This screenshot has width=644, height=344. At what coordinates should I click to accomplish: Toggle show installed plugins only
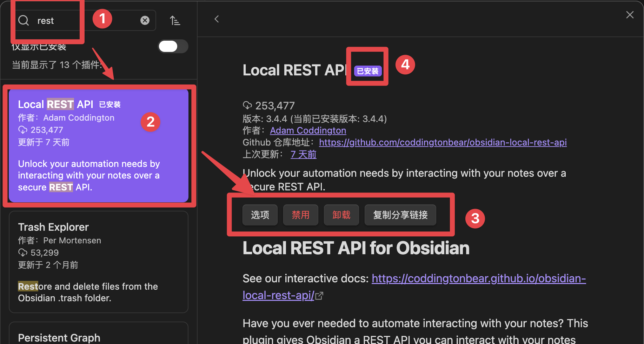coord(173,46)
